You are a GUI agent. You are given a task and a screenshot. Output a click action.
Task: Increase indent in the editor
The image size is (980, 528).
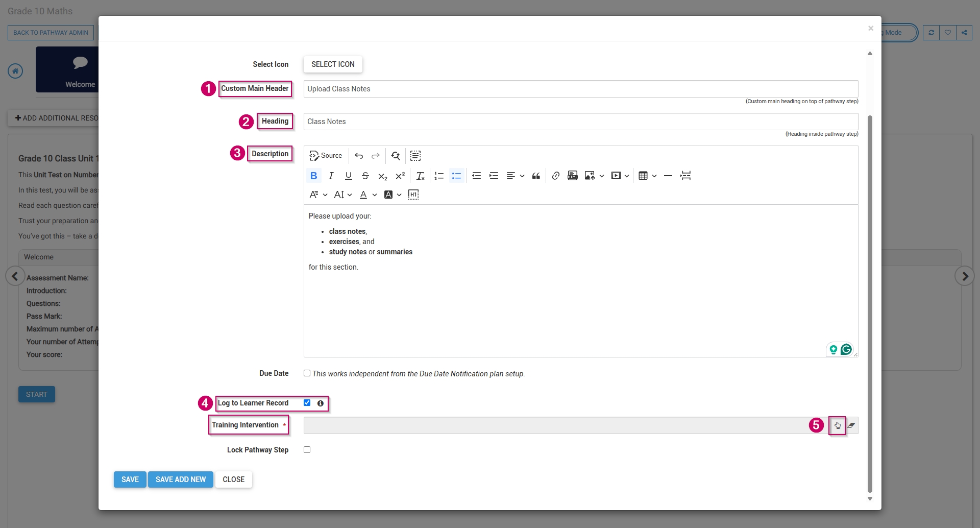pyautogui.click(x=494, y=176)
